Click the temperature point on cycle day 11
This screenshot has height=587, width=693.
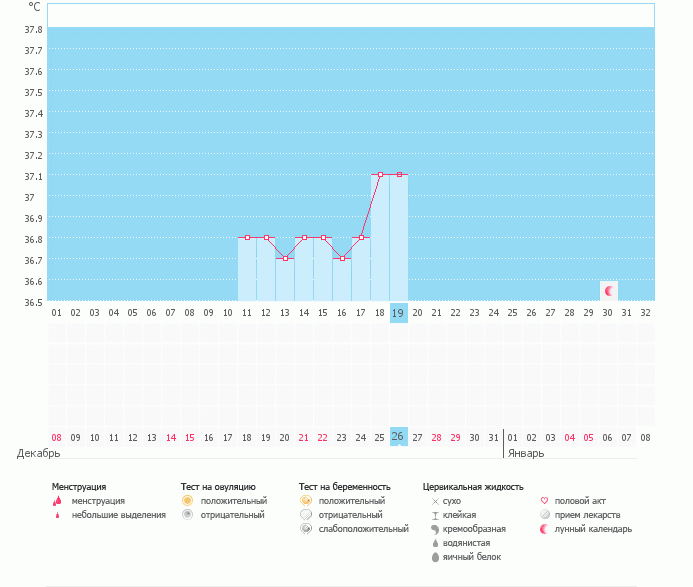pos(247,237)
